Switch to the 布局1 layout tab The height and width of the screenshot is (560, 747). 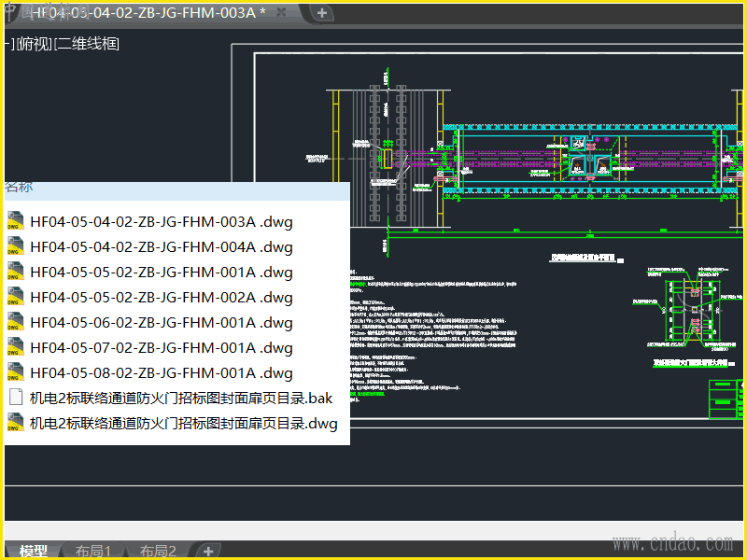click(x=93, y=552)
